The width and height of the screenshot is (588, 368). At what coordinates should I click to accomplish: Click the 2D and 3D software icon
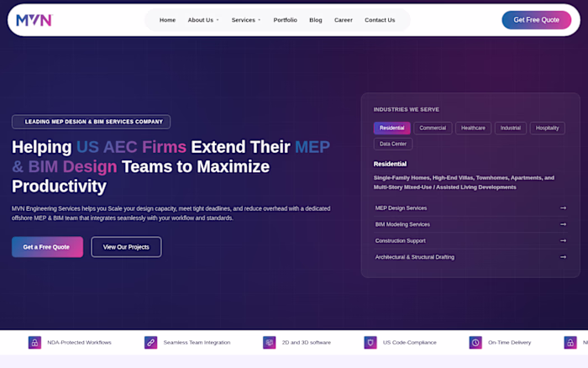click(270, 343)
